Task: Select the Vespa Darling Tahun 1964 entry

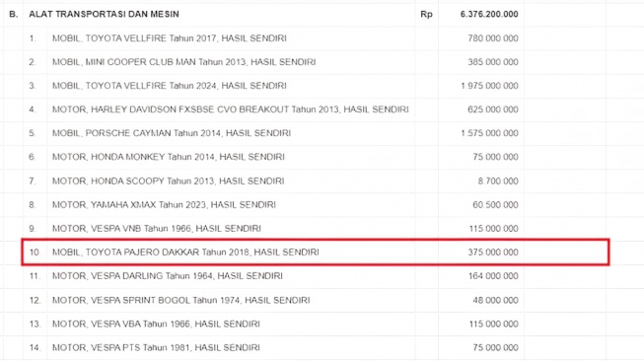Action: click(167, 276)
